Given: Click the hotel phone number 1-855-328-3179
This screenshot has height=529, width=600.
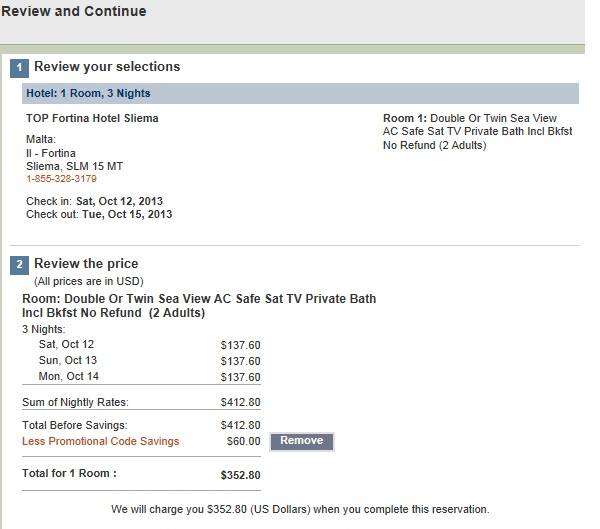Looking at the screenshot, I should point(61,179).
